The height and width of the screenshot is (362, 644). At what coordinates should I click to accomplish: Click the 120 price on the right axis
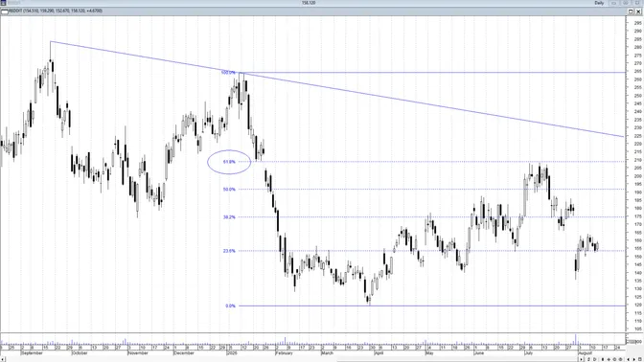[638, 305]
